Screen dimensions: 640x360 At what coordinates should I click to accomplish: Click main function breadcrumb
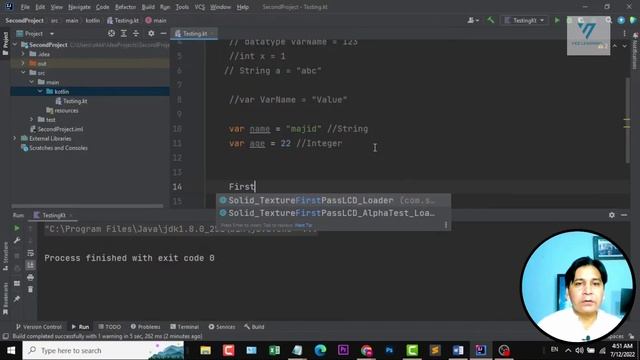tap(156, 20)
